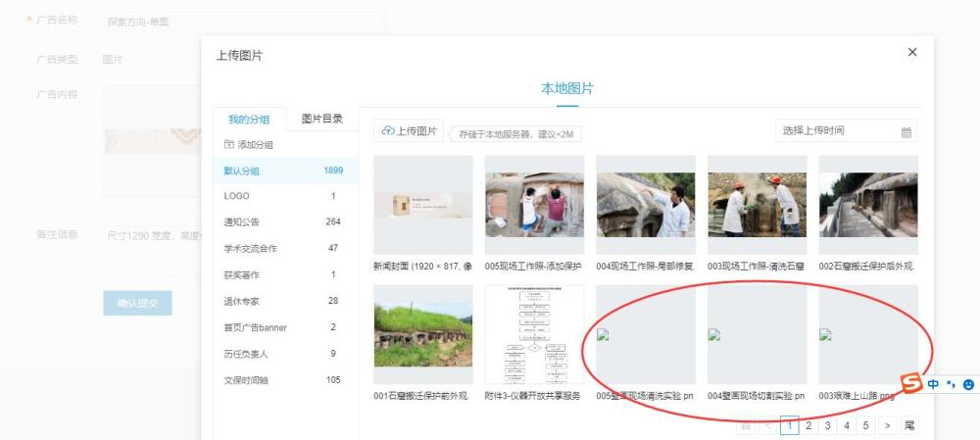This screenshot has width=980, height=440.
Task: Select the 新闻封面 image thumbnail
Action: 423,205
